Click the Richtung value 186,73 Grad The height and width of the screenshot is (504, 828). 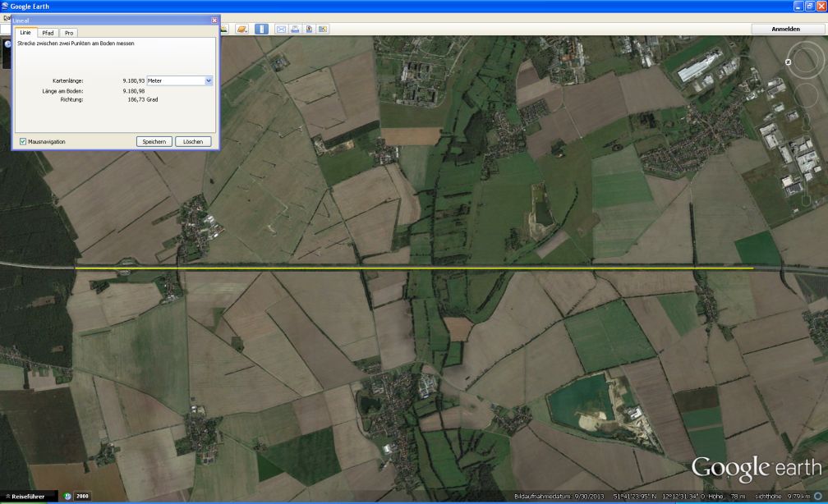143,99
